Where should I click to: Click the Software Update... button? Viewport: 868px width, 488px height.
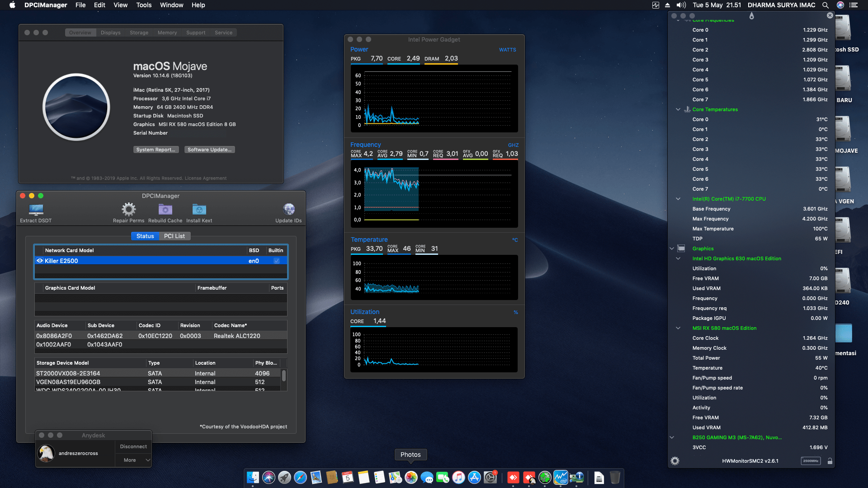[210, 150]
